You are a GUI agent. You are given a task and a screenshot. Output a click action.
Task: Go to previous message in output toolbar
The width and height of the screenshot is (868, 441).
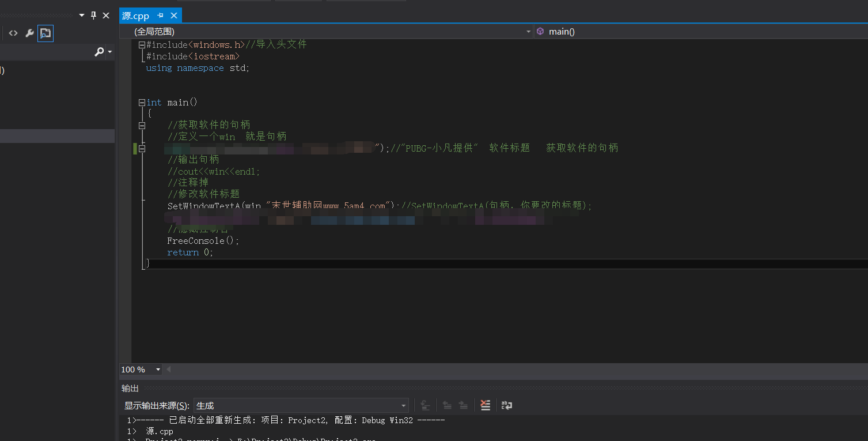(447, 406)
